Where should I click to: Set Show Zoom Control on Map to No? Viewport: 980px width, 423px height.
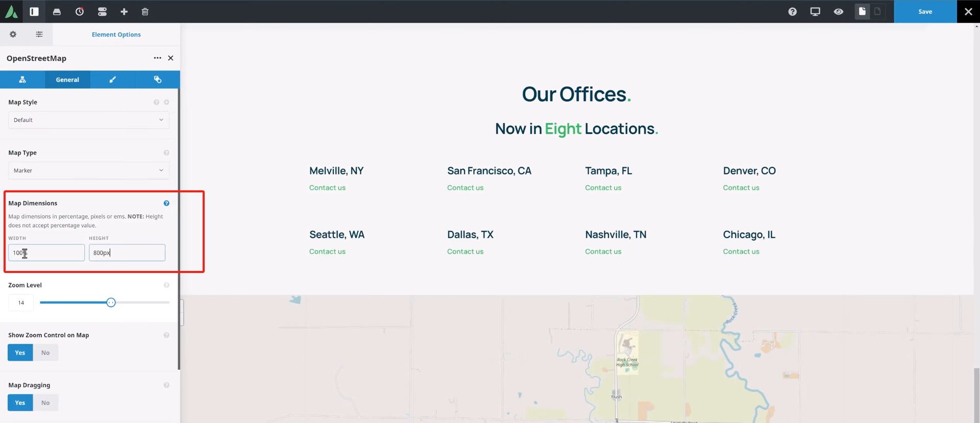pyautogui.click(x=45, y=353)
